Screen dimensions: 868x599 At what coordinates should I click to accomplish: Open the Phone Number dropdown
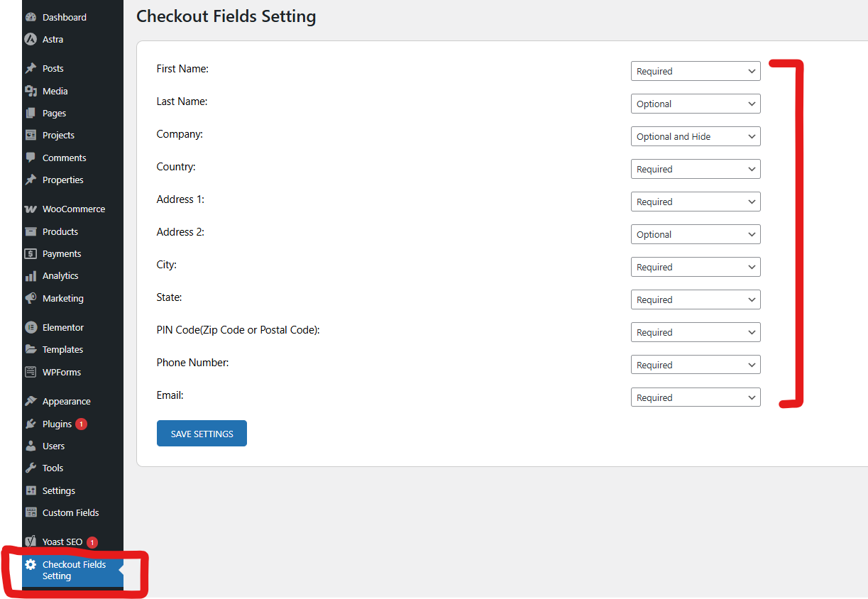[x=695, y=365]
